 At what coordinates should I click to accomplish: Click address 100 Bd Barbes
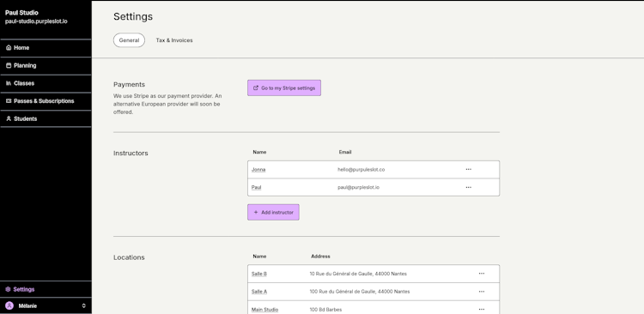(x=325, y=310)
